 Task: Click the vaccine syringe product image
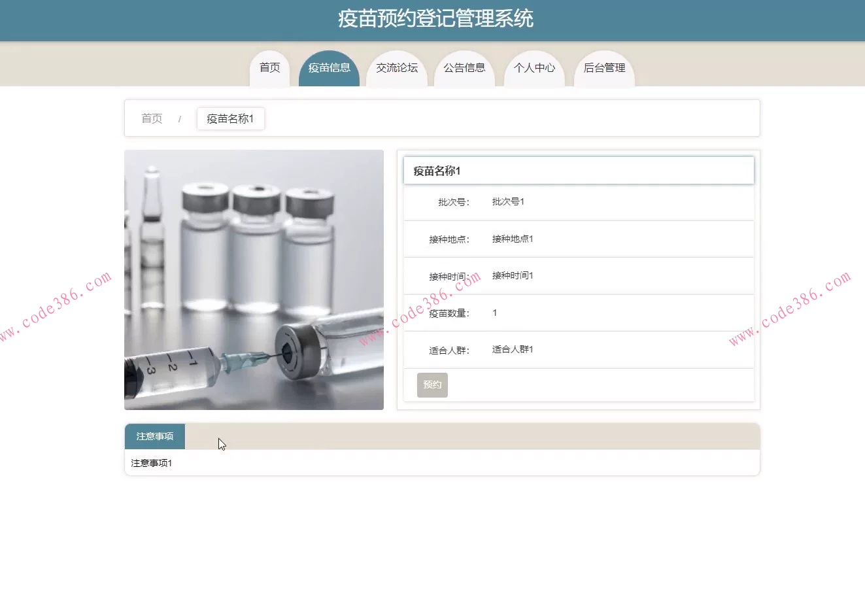pyautogui.click(x=254, y=279)
